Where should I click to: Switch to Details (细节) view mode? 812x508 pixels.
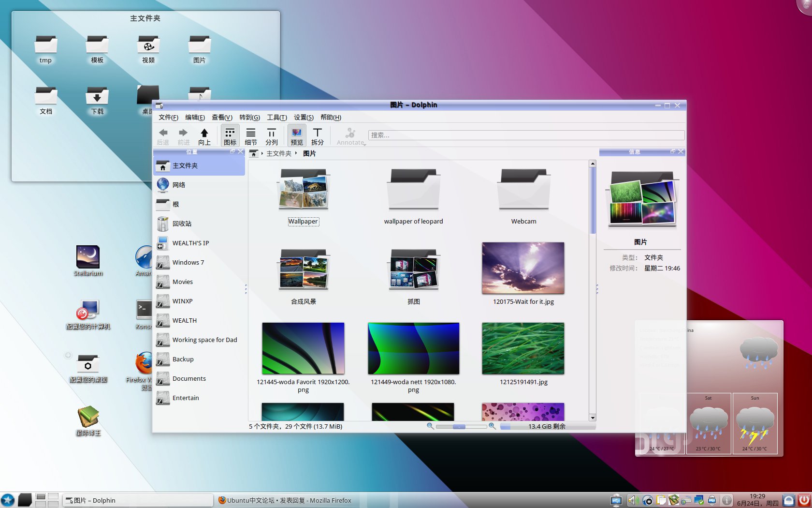tap(251, 136)
